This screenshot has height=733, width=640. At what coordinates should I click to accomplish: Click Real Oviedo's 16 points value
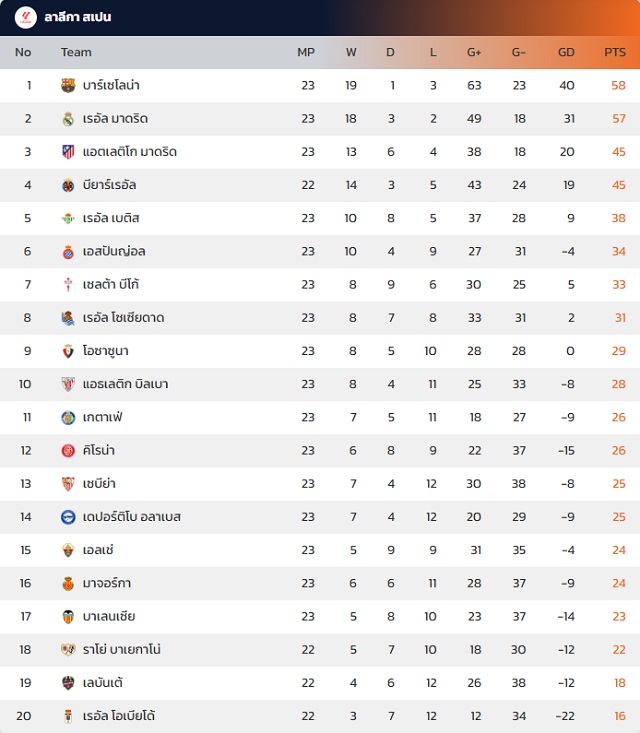click(x=619, y=716)
